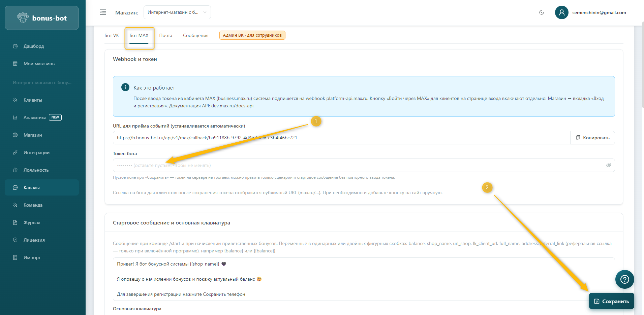The height and width of the screenshot is (315, 644).
Task: Click the user avatar icon
Action: [561, 12]
